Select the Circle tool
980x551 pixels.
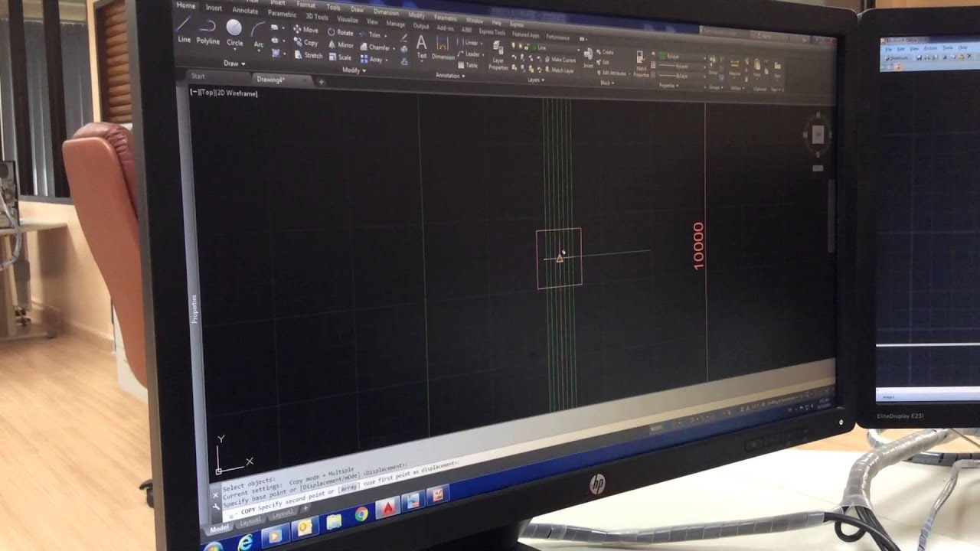234,34
